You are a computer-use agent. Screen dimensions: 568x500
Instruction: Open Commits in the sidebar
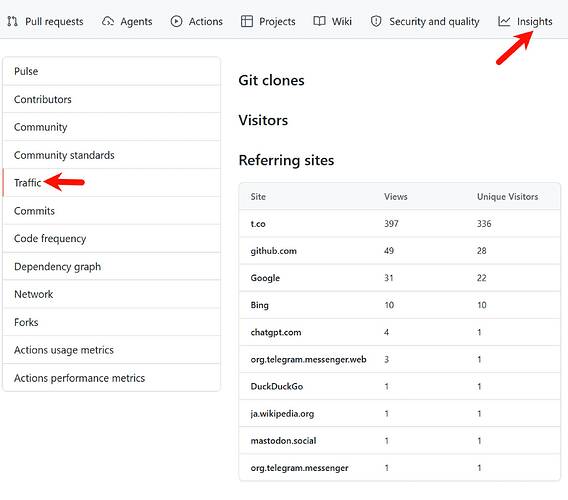click(112, 211)
